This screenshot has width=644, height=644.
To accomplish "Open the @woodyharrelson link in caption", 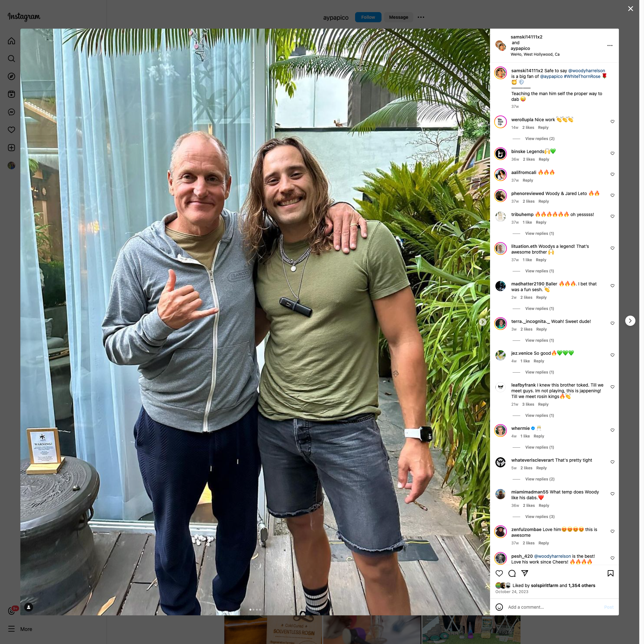I will pyautogui.click(x=586, y=71).
